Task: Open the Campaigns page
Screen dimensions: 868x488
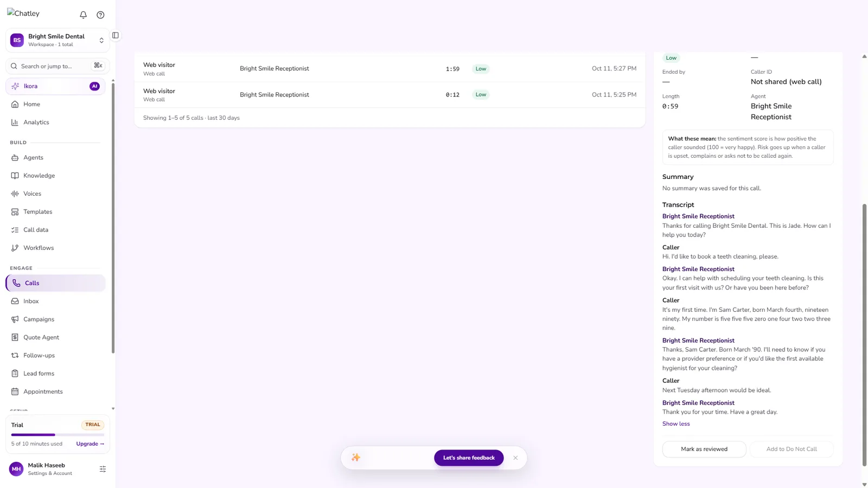Action: (55, 319)
